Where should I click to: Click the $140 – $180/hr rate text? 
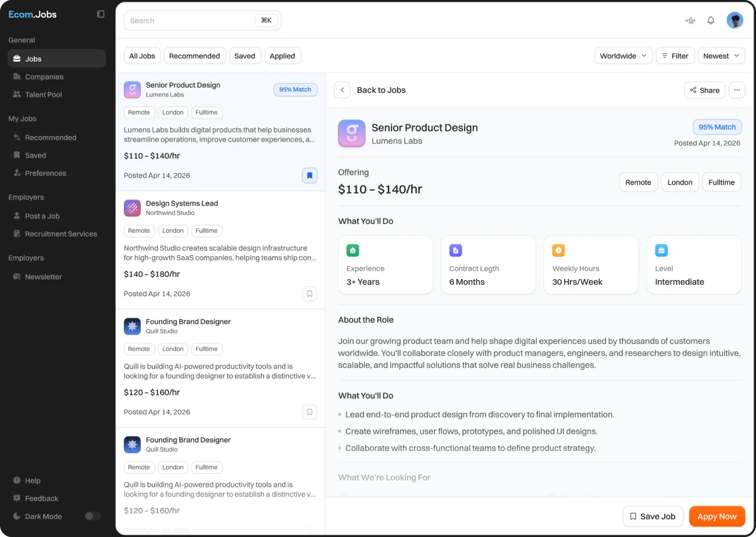click(152, 274)
